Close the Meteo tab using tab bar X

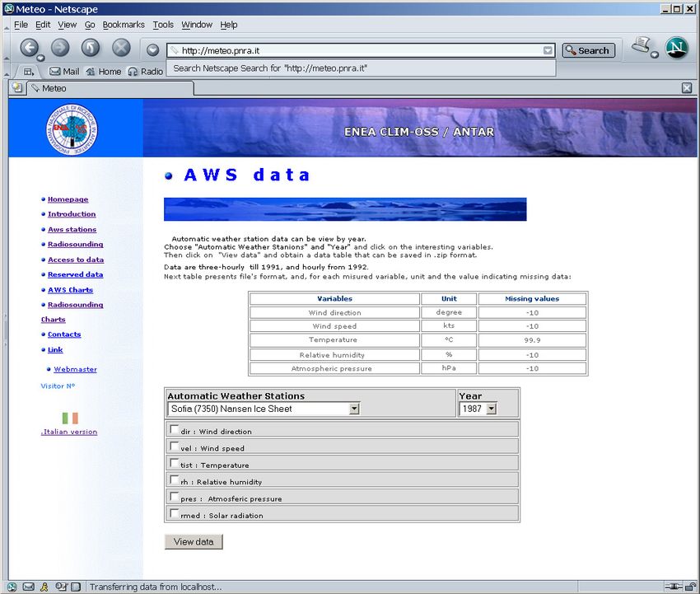[687, 88]
